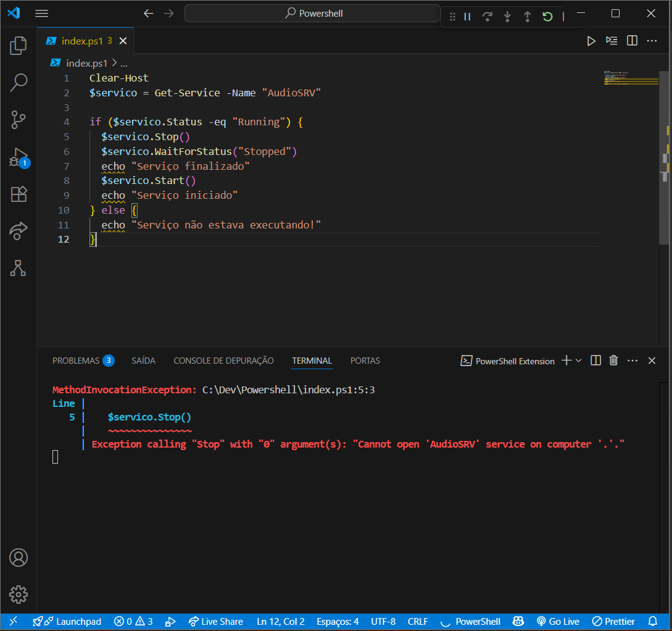Click the MethodInvocationException error text in terminal

click(124, 390)
